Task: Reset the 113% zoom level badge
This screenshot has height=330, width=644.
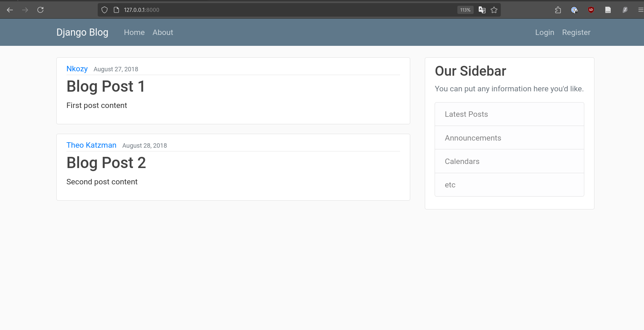Action: click(465, 10)
